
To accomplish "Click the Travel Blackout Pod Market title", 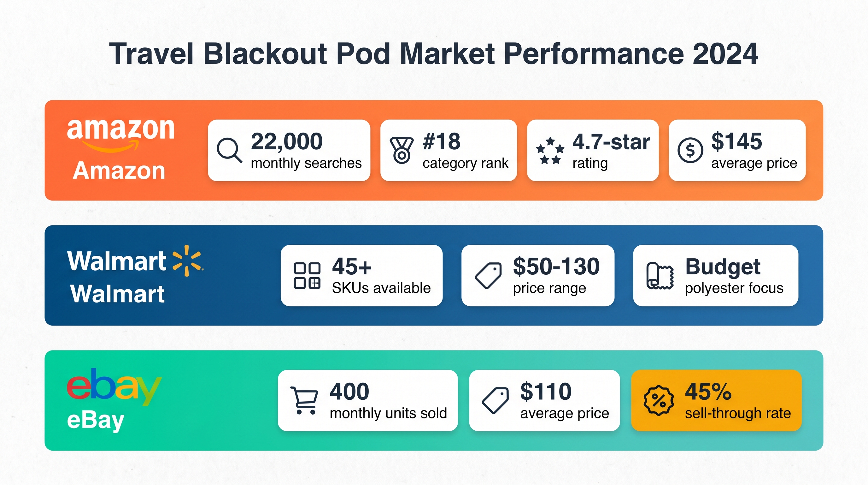I will tap(434, 54).
